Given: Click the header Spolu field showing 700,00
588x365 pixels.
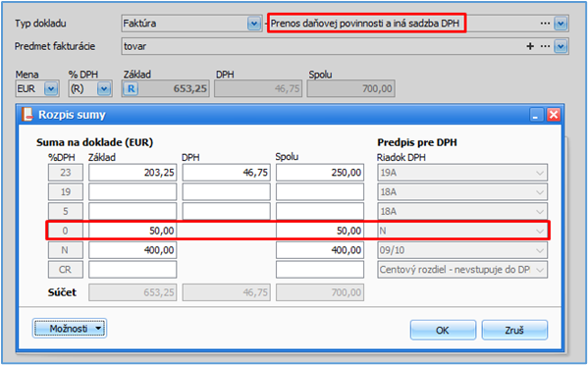Looking at the screenshot, I should 351,89.
